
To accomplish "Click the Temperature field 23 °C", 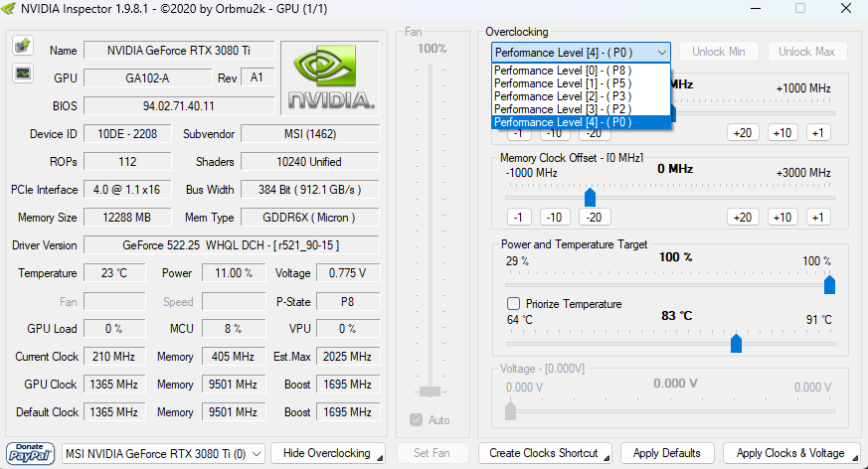I will point(114,273).
